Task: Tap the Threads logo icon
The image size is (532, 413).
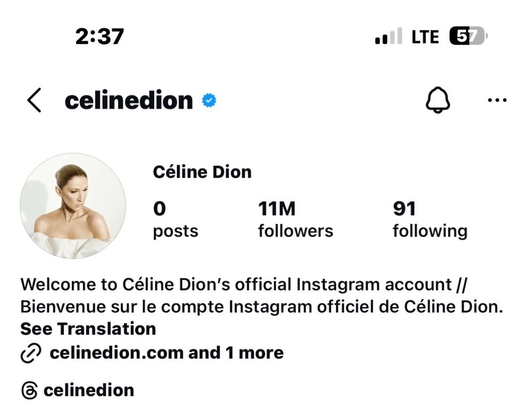Action: pyautogui.click(x=30, y=391)
